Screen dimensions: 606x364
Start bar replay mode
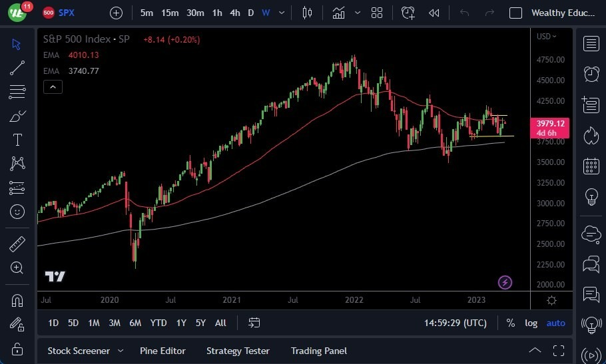click(x=434, y=13)
